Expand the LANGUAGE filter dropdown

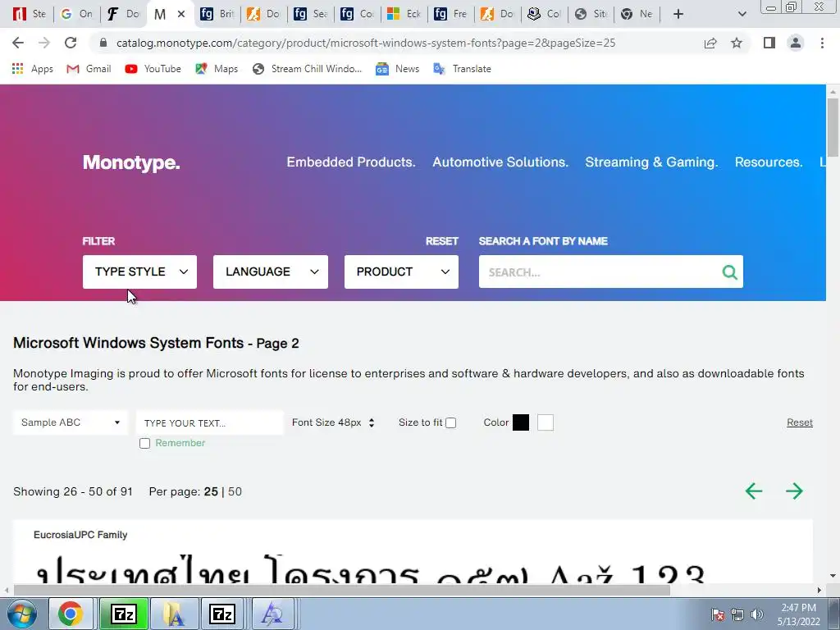(271, 272)
